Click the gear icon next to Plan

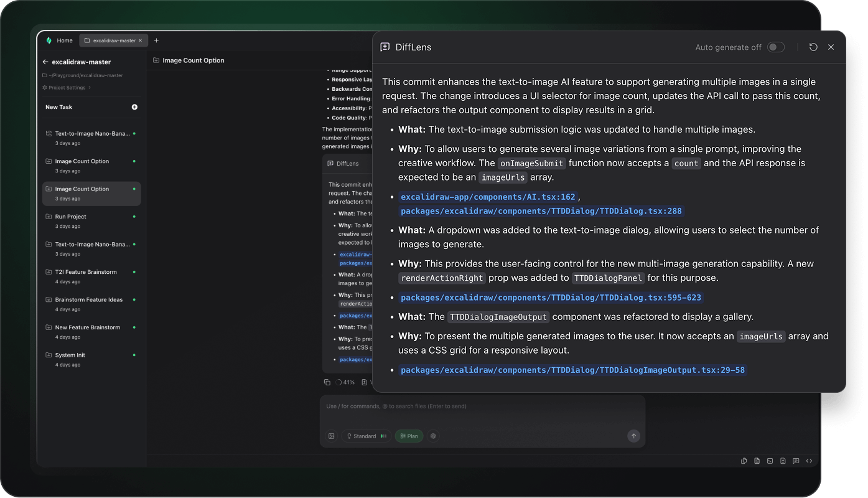433,436
